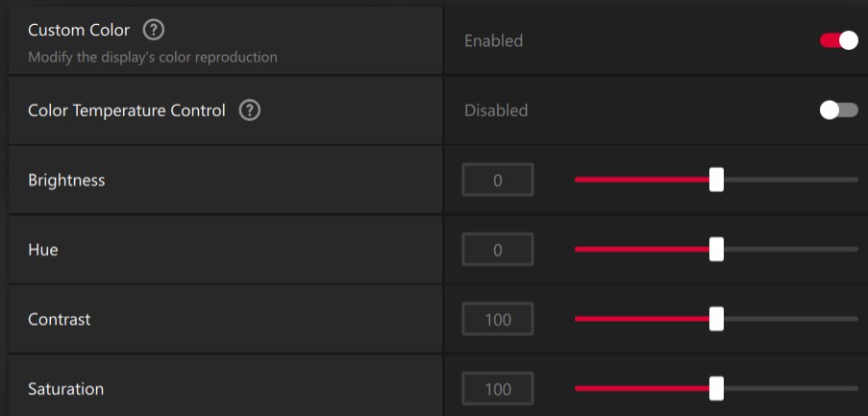The image size is (868, 416).
Task: Enable the Color Temperature Control toggle
Action: click(x=838, y=110)
